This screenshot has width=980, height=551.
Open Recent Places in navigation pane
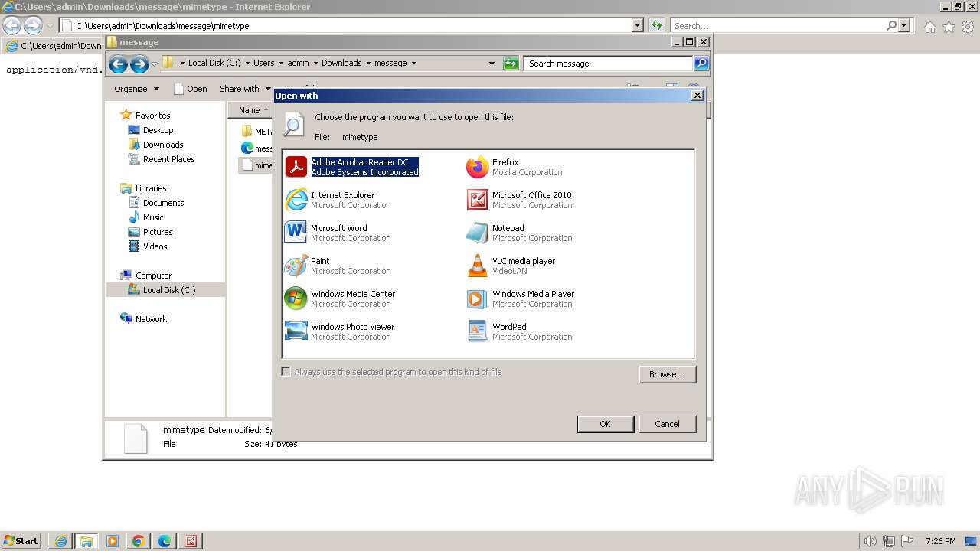tap(168, 159)
